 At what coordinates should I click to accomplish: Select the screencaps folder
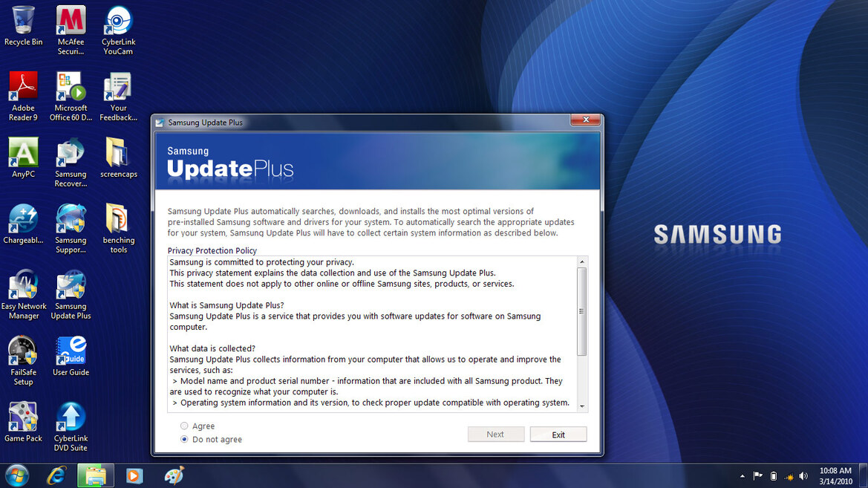(x=119, y=158)
